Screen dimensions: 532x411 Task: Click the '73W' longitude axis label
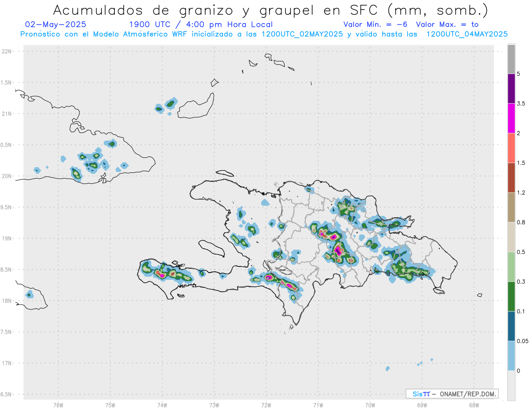[x=214, y=405]
